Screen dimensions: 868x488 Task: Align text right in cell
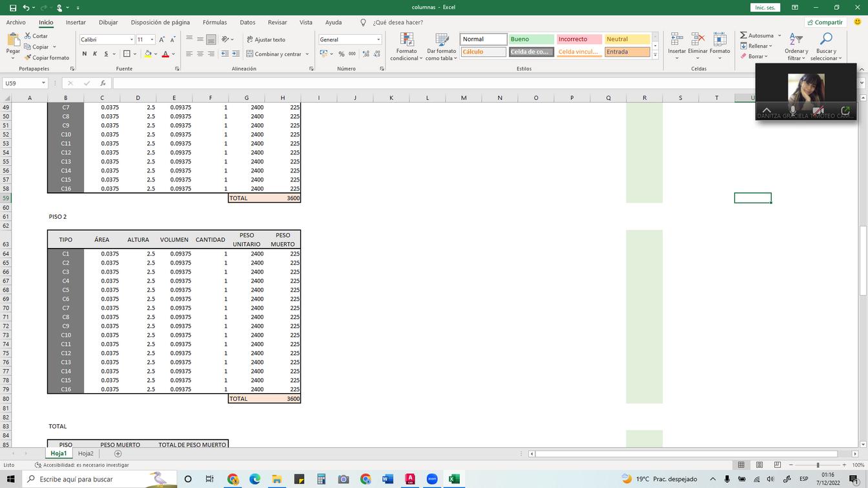pos(211,54)
